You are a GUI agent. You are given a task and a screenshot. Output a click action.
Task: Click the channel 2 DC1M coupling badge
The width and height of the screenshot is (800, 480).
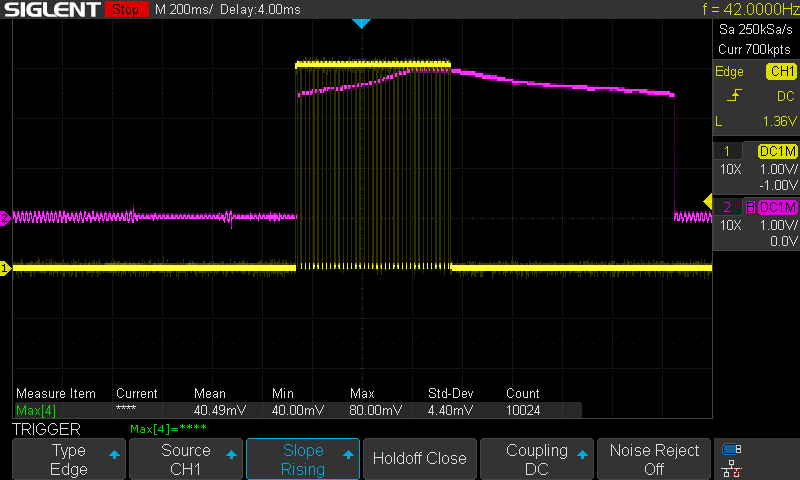click(777, 207)
